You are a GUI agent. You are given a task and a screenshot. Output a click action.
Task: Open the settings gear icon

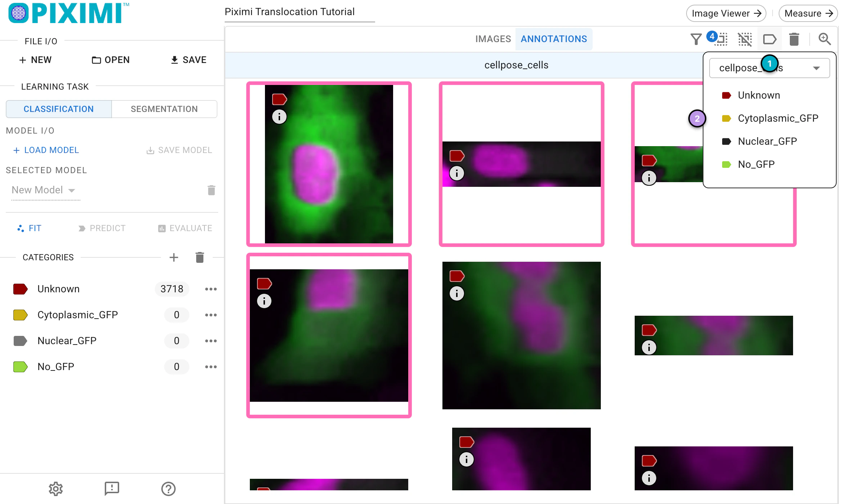point(56,489)
